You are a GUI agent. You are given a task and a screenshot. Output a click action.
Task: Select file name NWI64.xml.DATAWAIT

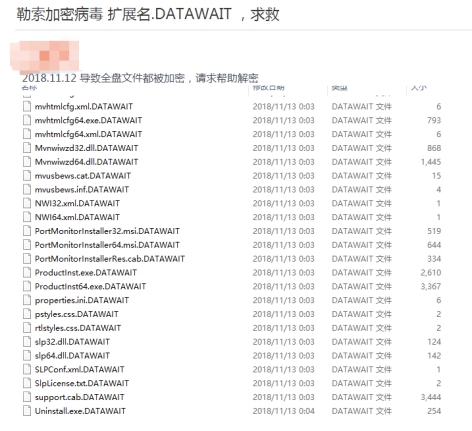[77, 217]
